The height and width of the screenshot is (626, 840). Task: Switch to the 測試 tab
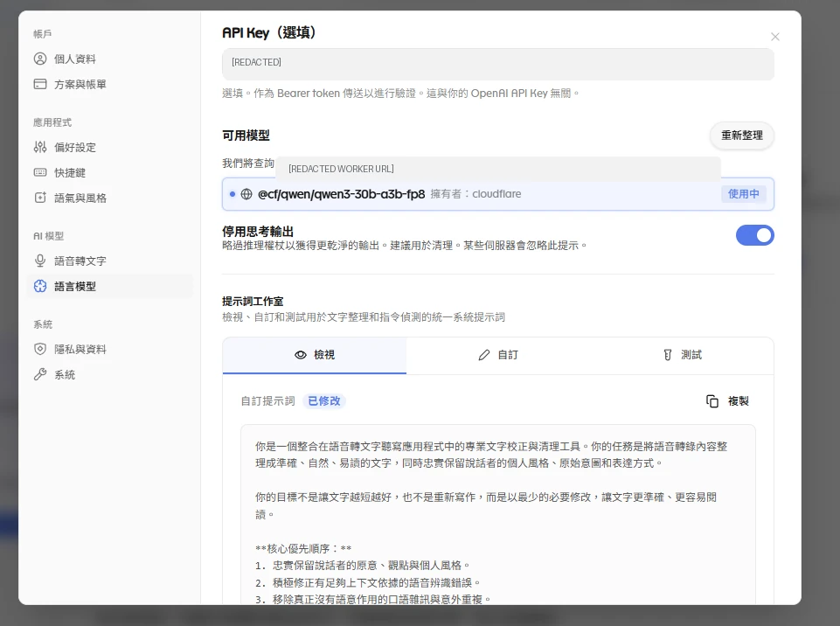tap(682, 355)
